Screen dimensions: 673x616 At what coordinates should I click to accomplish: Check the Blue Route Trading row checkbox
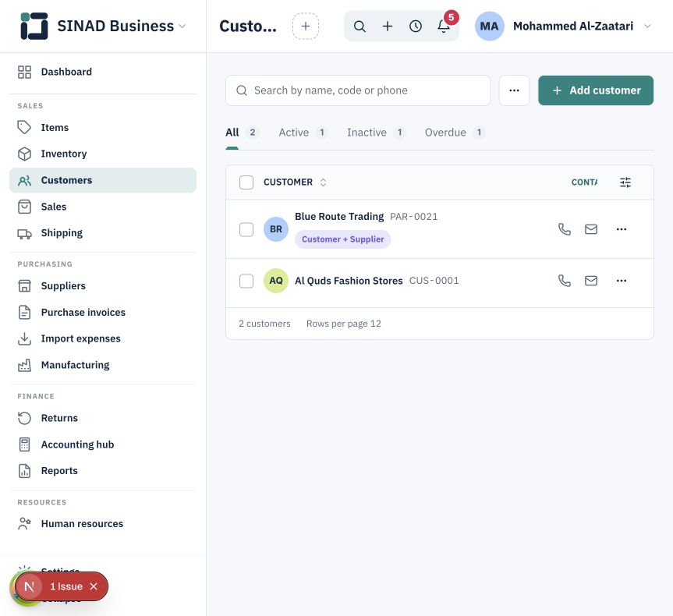pyautogui.click(x=246, y=229)
